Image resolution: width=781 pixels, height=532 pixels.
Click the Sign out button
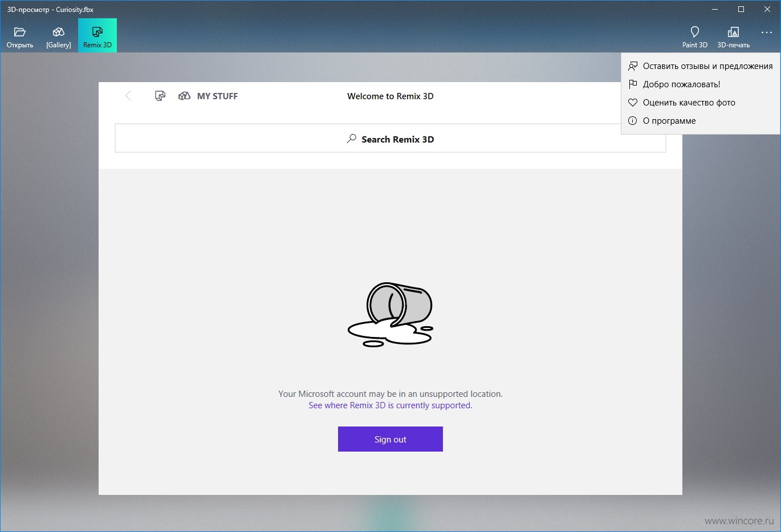391,439
